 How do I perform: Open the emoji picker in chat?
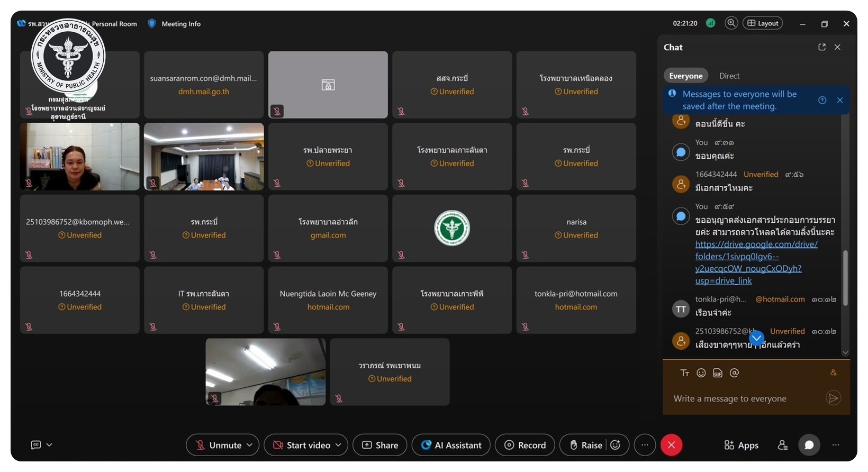[701, 373]
